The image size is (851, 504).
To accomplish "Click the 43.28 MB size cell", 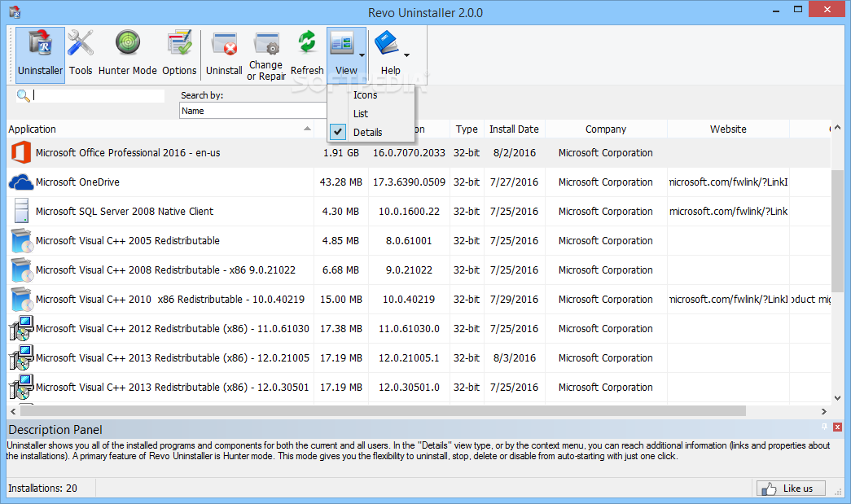I will coord(341,182).
